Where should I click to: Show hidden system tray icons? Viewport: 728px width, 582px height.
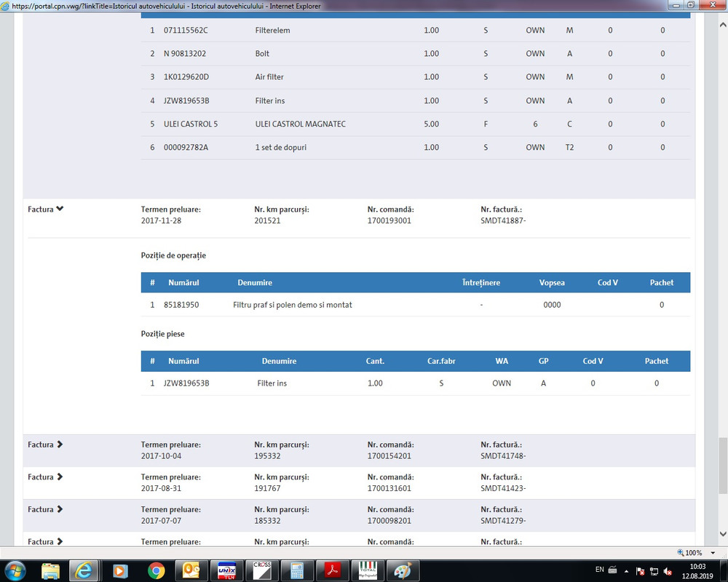tap(626, 571)
